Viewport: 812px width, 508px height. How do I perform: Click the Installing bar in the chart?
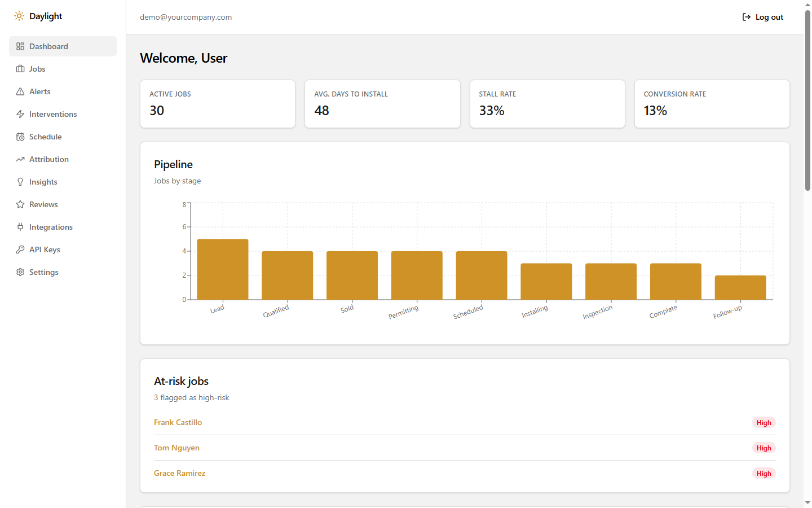[x=546, y=282]
